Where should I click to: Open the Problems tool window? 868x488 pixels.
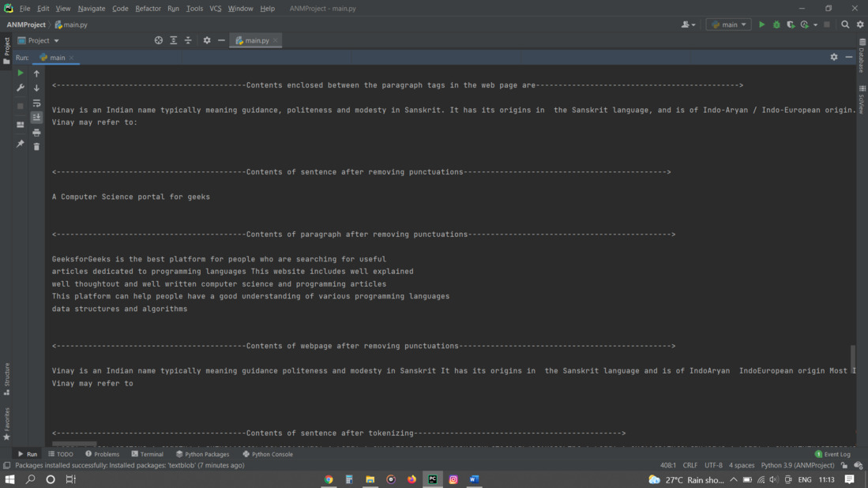click(x=103, y=454)
